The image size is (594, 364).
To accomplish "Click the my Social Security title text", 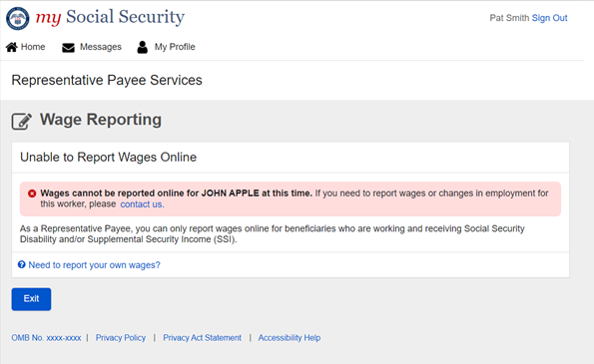I will (110, 17).
